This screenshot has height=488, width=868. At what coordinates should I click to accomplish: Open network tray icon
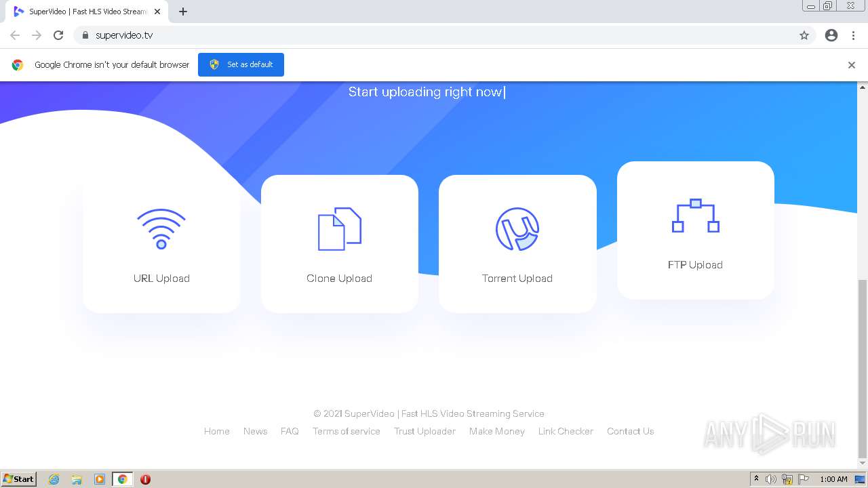787,479
